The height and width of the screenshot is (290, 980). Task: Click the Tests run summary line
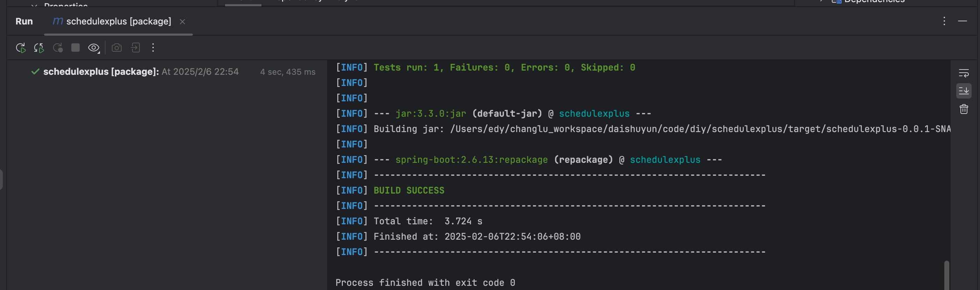(x=504, y=68)
